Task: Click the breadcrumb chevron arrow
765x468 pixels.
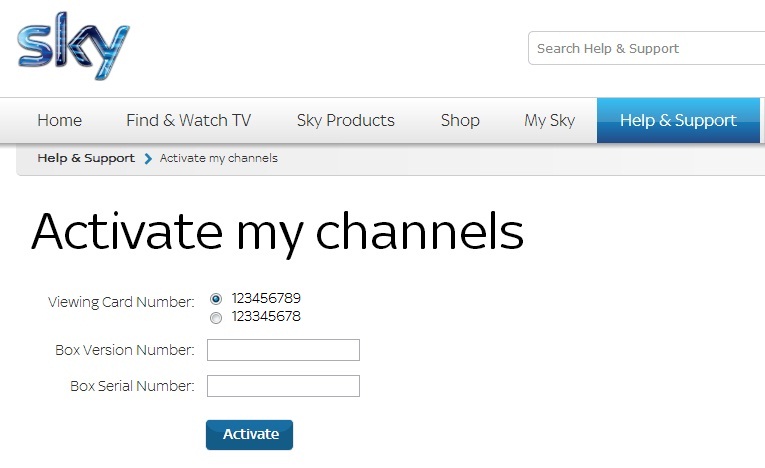Action: (x=148, y=159)
